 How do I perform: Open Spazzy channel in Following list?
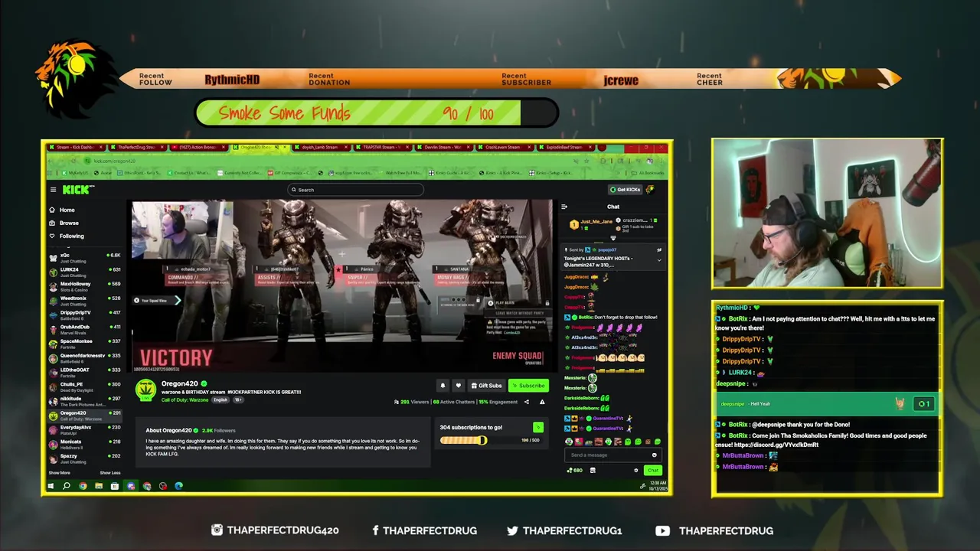[x=85, y=458]
